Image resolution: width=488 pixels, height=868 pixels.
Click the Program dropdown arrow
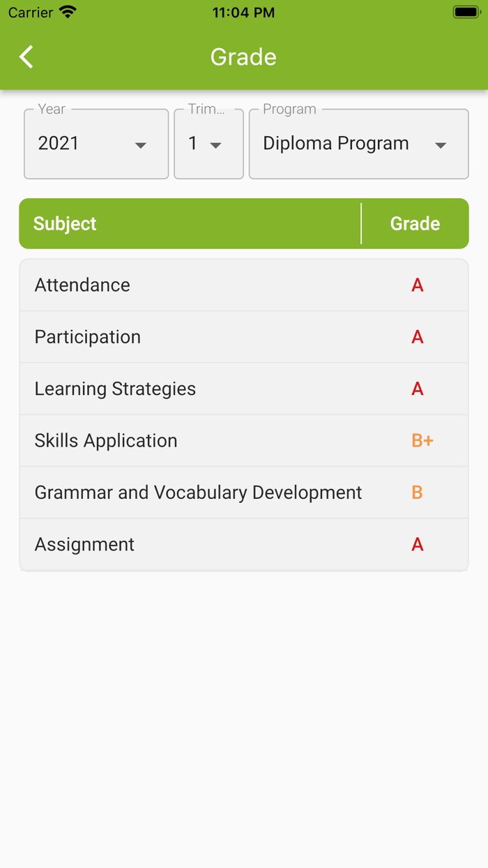(x=441, y=145)
